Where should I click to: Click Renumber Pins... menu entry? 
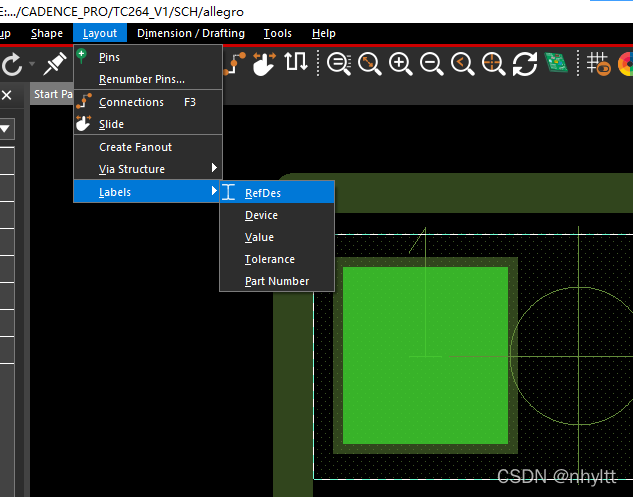[142, 79]
